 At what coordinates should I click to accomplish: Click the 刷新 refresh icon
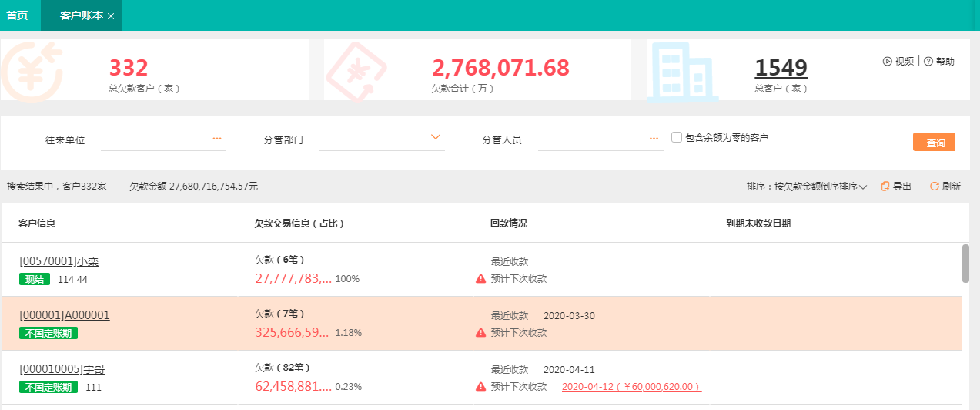[935, 186]
